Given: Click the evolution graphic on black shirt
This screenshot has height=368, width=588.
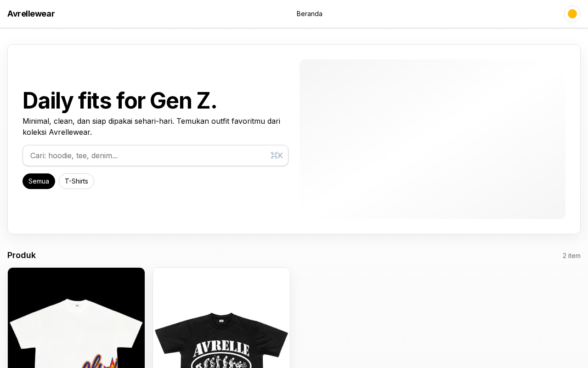Looking at the screenshot, I should point(221,362).
